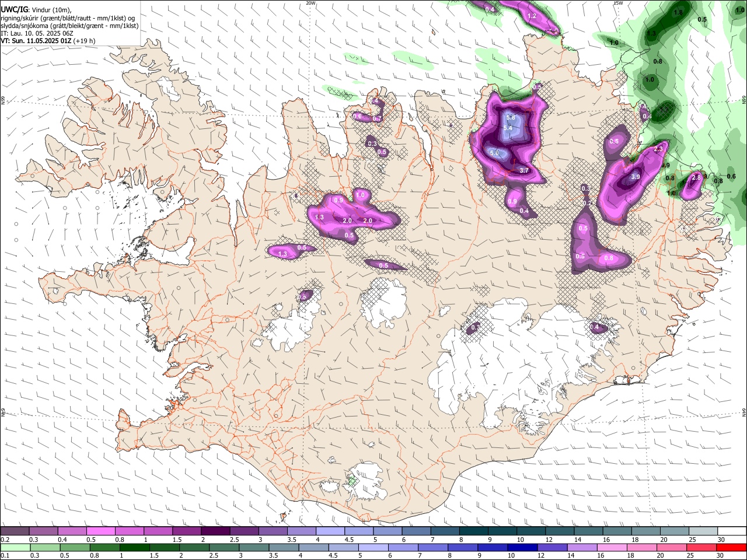Click the 1.2 value in the purple band
The width and height of the screenshot is (747, 560).
tap(532, 16)
